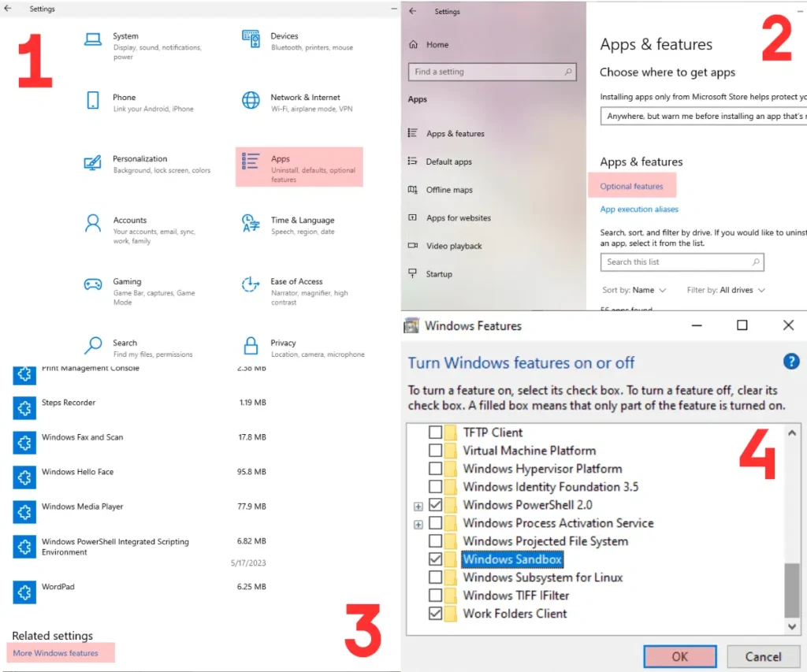This screenshot has width=807, height=672.
Task: Select the Windows Sandbox list item
Action: [x=512, y=559]
